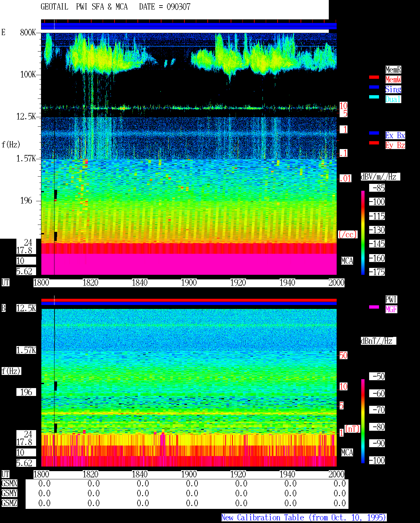The image size is (420, 523).
Task: Click the red 50 nT scale mark
Action: (x=343, y=355)
